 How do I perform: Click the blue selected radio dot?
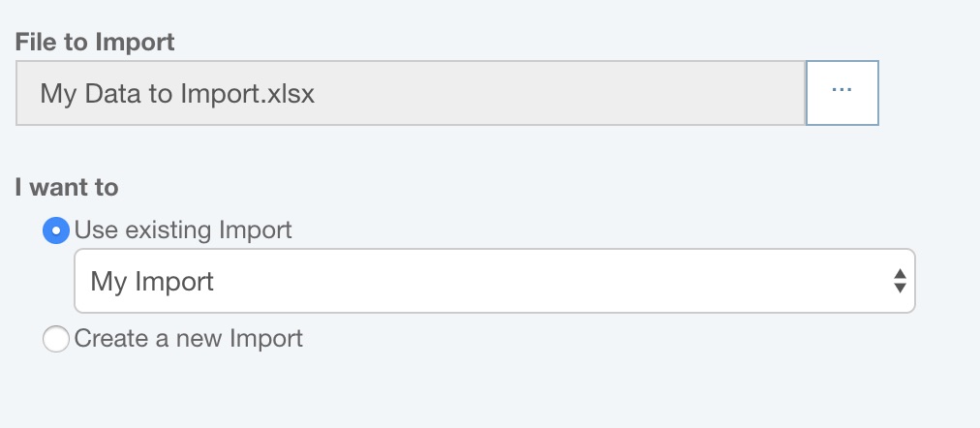[x=56, y=230]
